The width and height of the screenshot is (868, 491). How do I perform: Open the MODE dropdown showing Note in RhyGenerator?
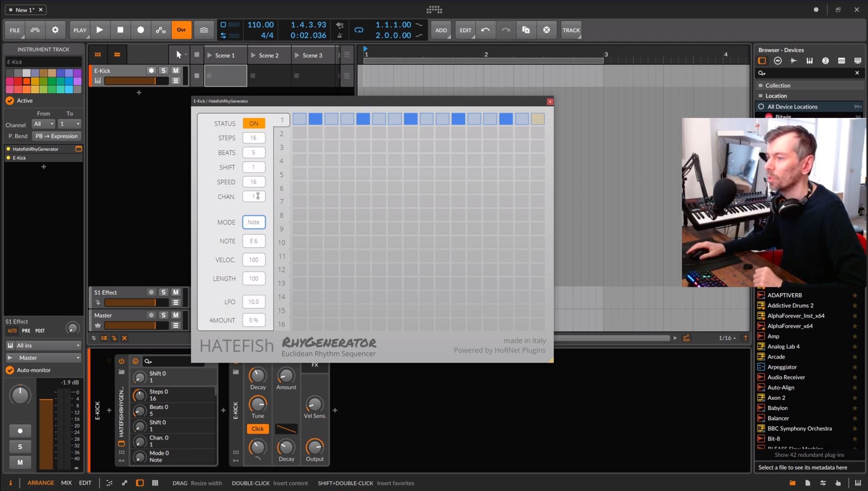coord(254,222)
